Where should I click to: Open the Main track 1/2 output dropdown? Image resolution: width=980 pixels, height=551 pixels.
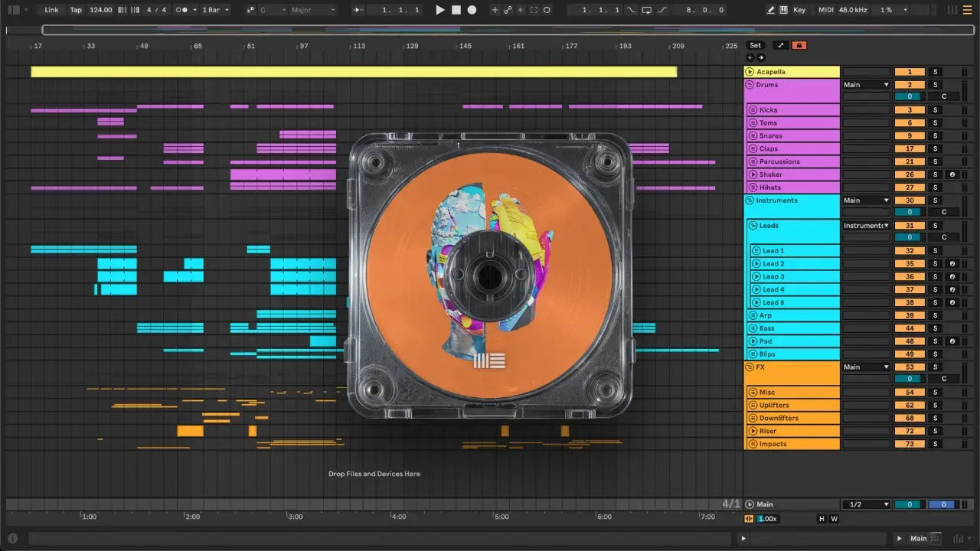pos(866,504)
